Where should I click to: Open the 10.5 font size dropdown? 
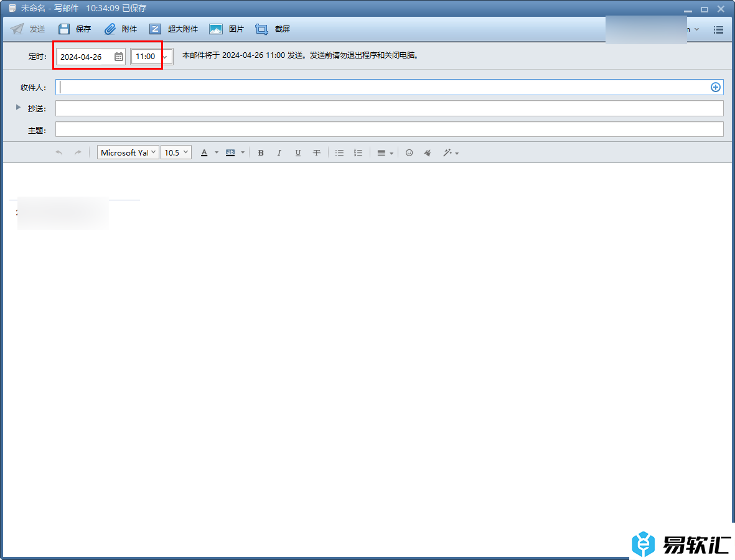[x=176, y=153]
